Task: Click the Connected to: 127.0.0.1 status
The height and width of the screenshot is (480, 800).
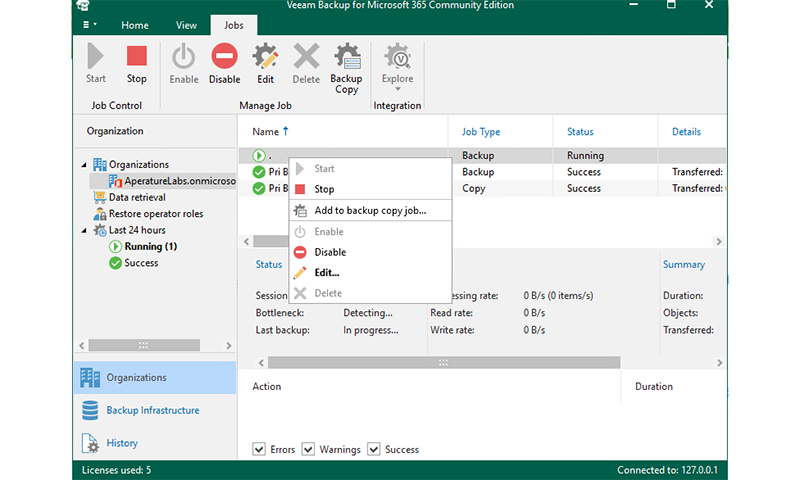Action: [667, 470]
